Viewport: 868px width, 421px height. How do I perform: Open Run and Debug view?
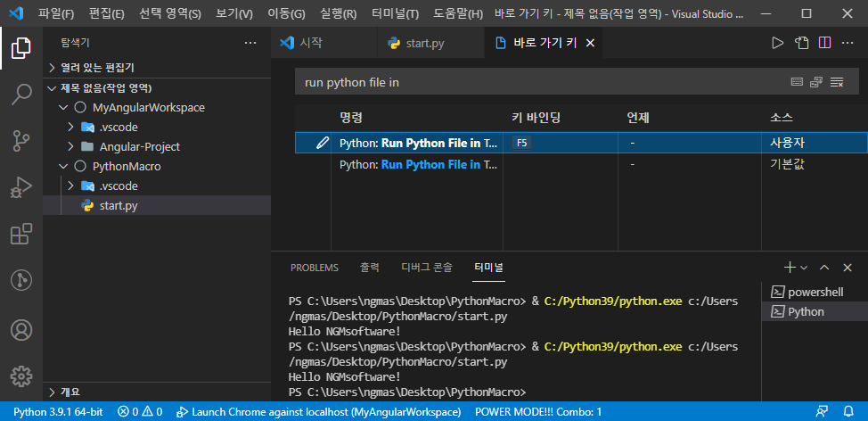tap(21, 188)
